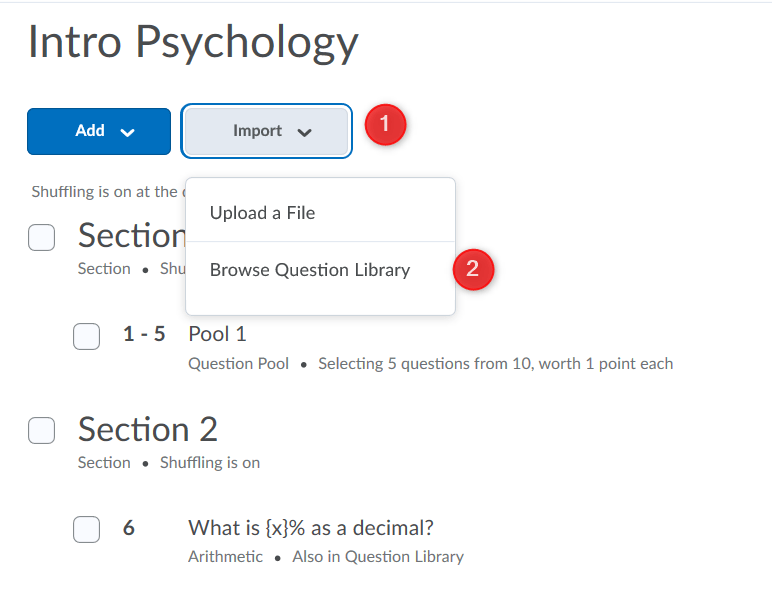
Task: Choose Browse Question Library option
Action: tap(310, 270)
